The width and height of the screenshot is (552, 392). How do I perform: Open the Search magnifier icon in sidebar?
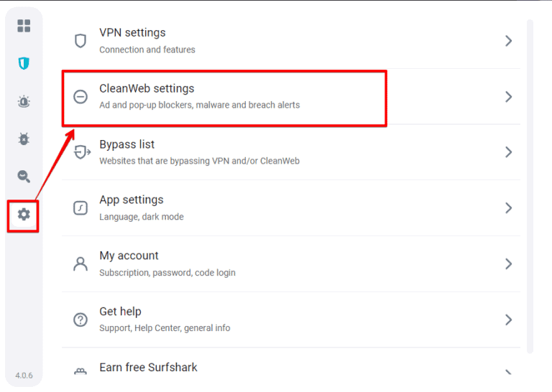pyautogui.click(x=24, y=176)
